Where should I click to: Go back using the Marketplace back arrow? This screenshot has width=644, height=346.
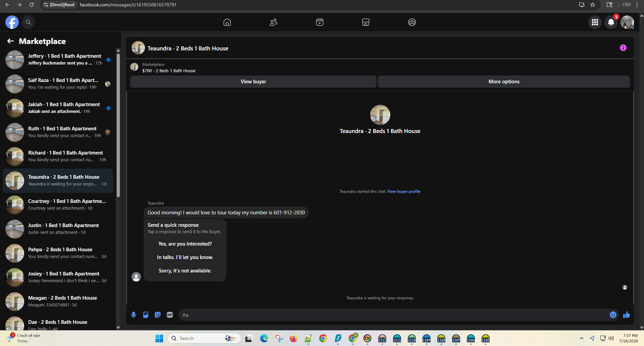click(10, 41)
